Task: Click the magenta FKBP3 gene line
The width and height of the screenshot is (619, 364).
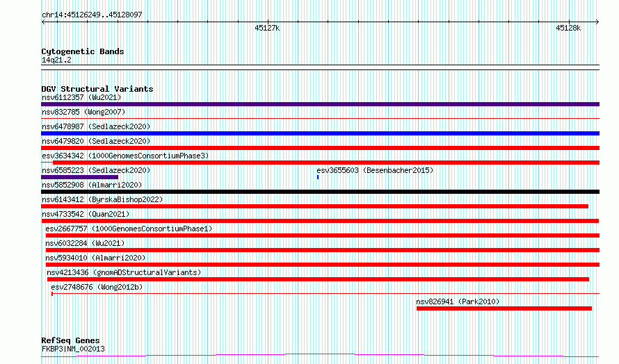Action: pyautogui.click(x=320, y=356)
